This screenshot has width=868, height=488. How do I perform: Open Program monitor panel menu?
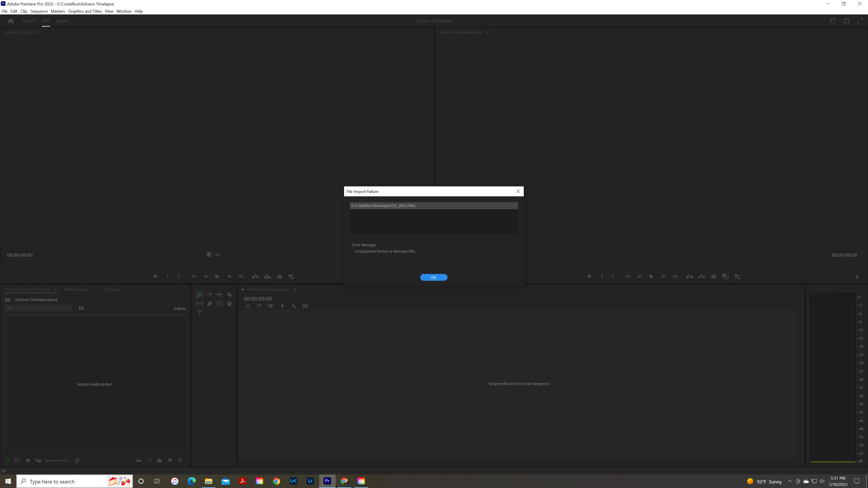487,33
